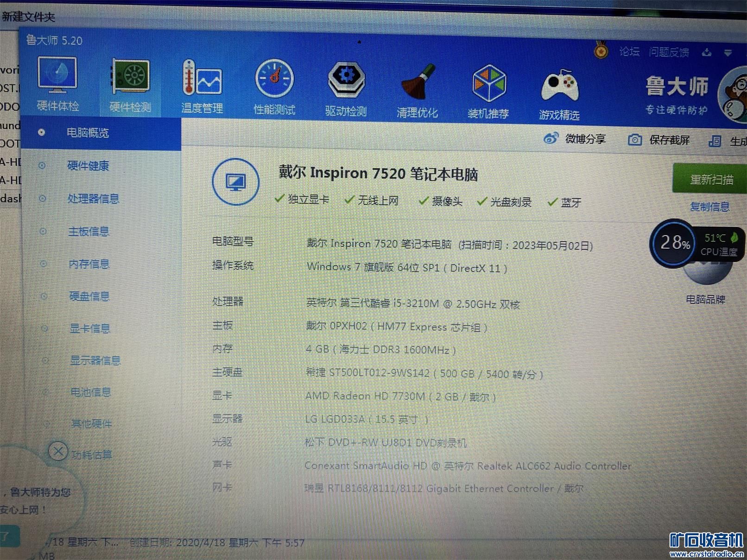The image size is (747, 560).
Task: Click the 鲁大师 mascot avatar
Action: click(733, 95)
